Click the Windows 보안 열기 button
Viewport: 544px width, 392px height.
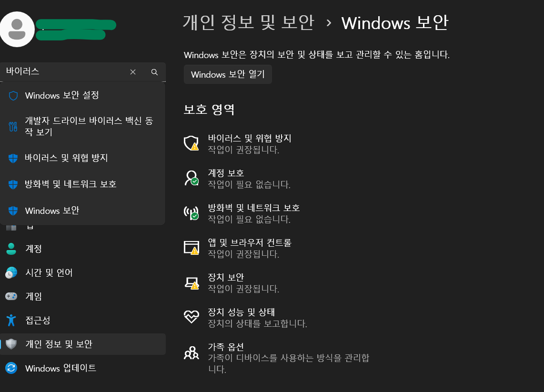(228, 74)
